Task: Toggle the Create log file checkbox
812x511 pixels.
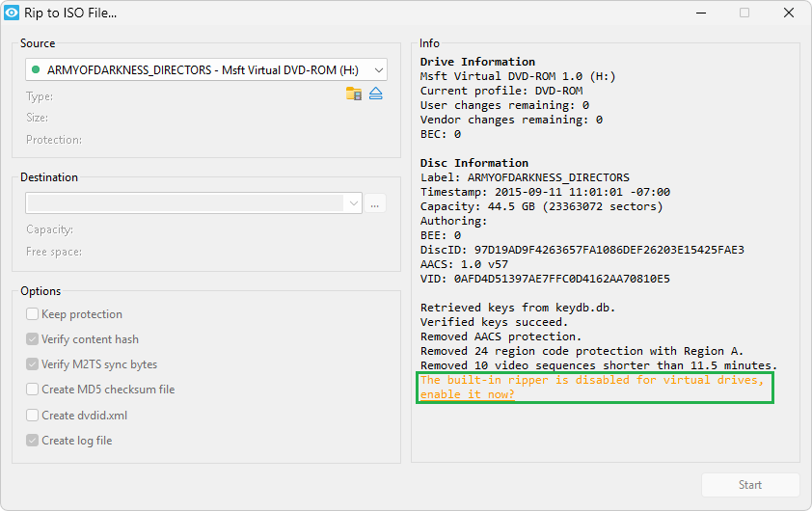Action: coord(33,441)
